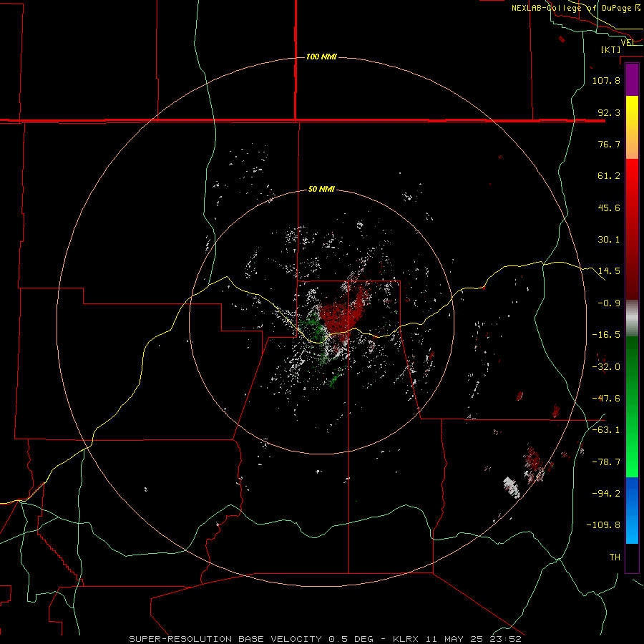Select the -109.8 value on the velocity scale
644x644 pixels.
603,525
